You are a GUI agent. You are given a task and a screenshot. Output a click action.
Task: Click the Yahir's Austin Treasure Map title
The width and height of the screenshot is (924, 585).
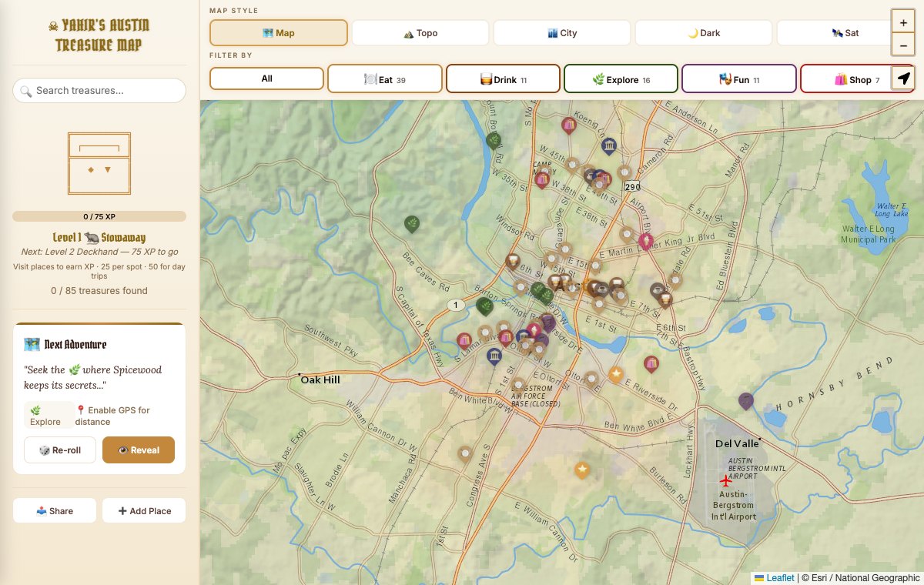99,35
